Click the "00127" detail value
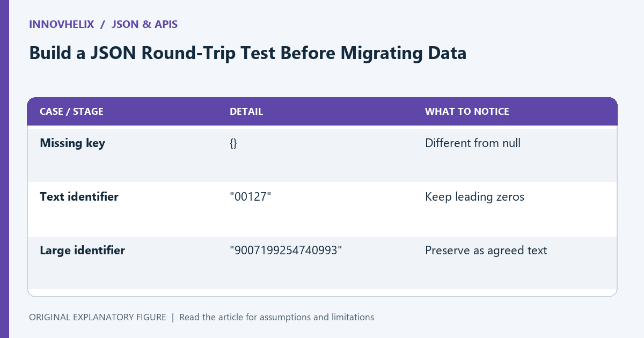 250,197
